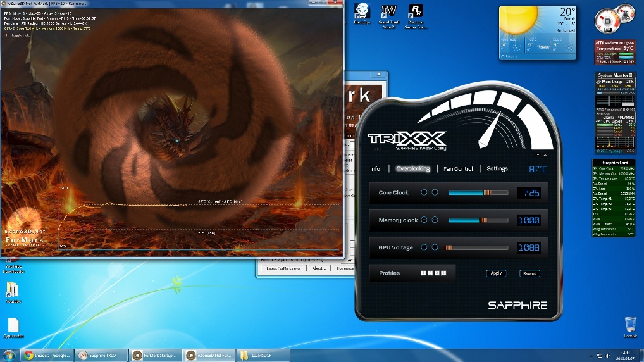Viewport: 644px width, 362px height.
Task: Switch to the 101MSDCF folder taskbar item
Action: [x=263, y=356]
